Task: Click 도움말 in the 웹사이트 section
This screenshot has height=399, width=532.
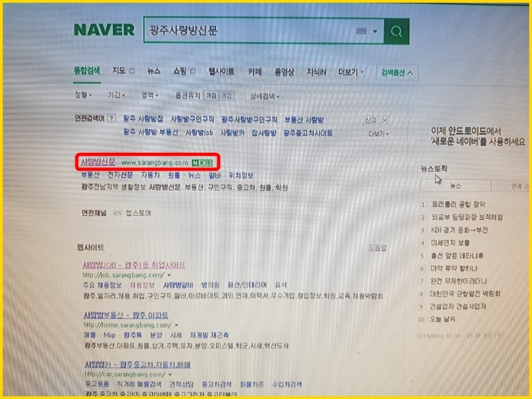Action: 377,247
